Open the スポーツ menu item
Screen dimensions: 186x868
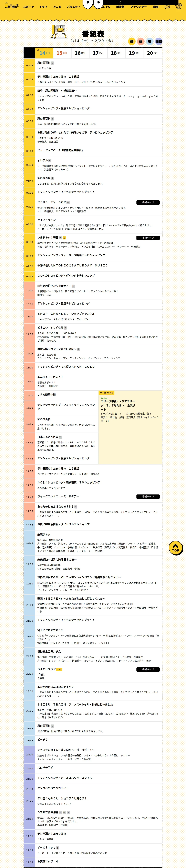(28, 7)
